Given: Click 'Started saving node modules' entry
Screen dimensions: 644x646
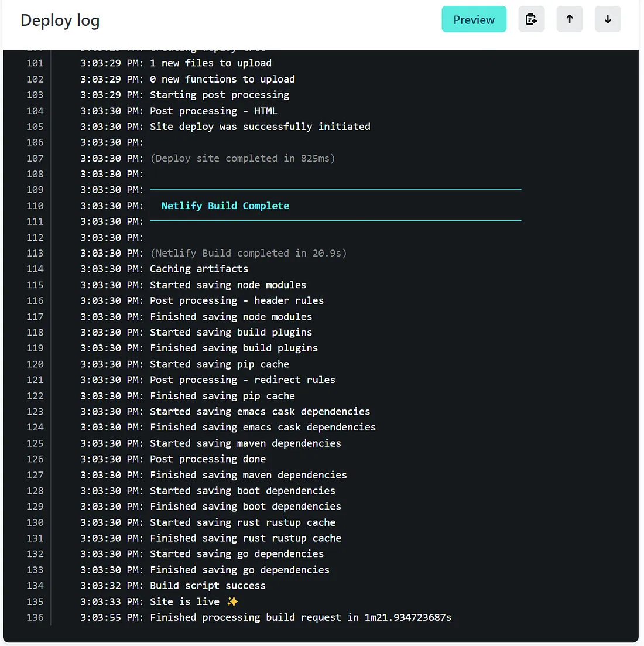Looking at the screenshot, I should (228, 285).
